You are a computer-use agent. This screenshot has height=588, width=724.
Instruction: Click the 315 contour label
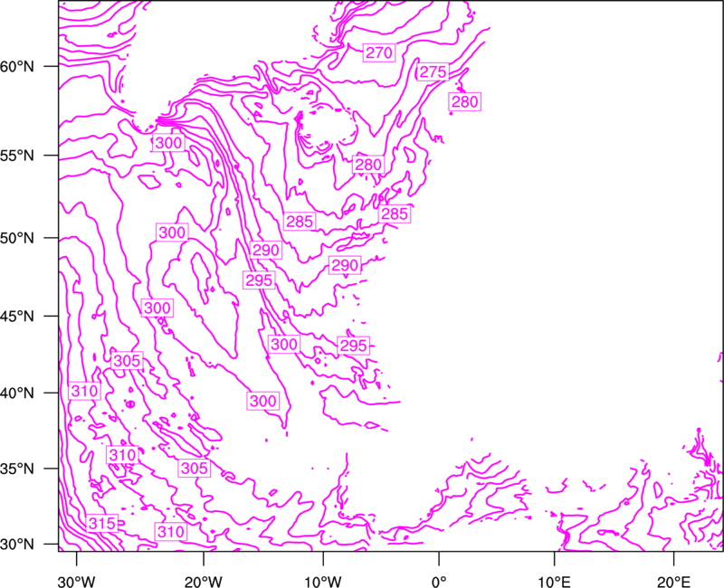pyautogui.click(x=101, y=523)
